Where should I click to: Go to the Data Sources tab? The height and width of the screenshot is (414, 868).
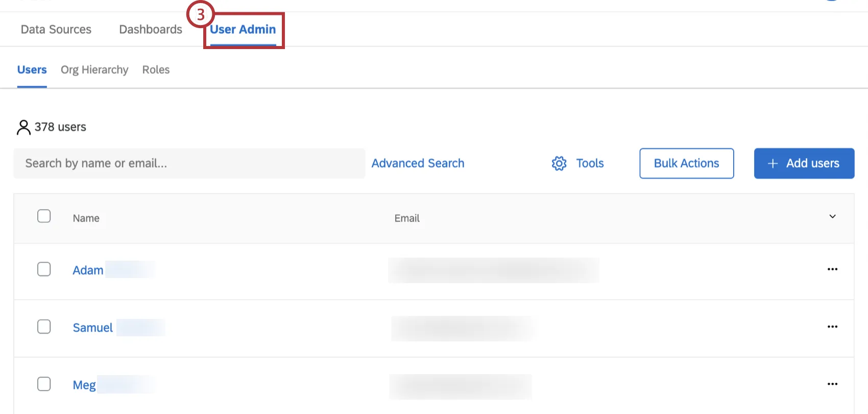click(56, 30)
